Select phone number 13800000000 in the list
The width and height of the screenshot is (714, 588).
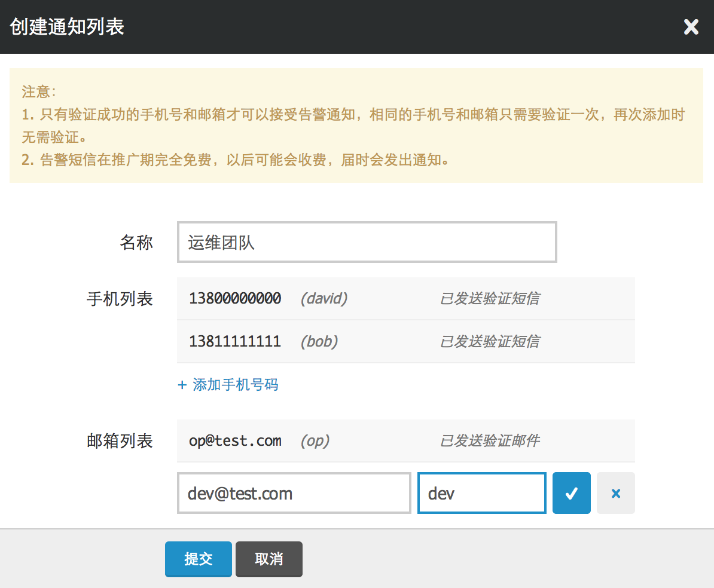tap(235, 298)
